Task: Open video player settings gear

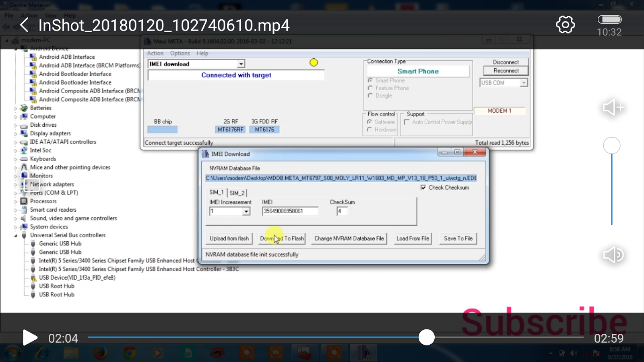Action: pos(566,25)
